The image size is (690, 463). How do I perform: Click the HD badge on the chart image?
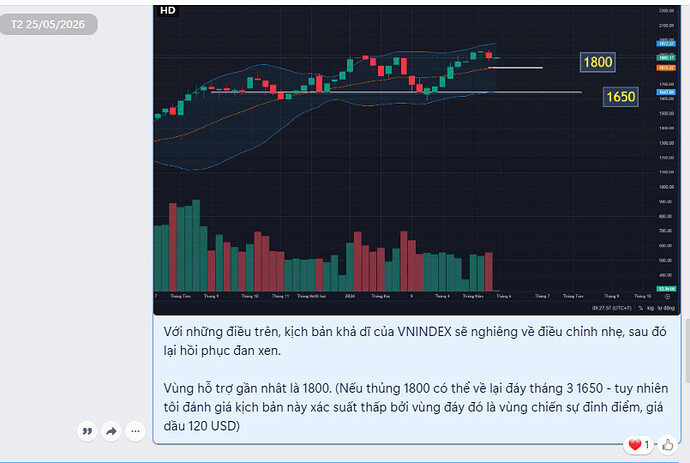point(168,11)
